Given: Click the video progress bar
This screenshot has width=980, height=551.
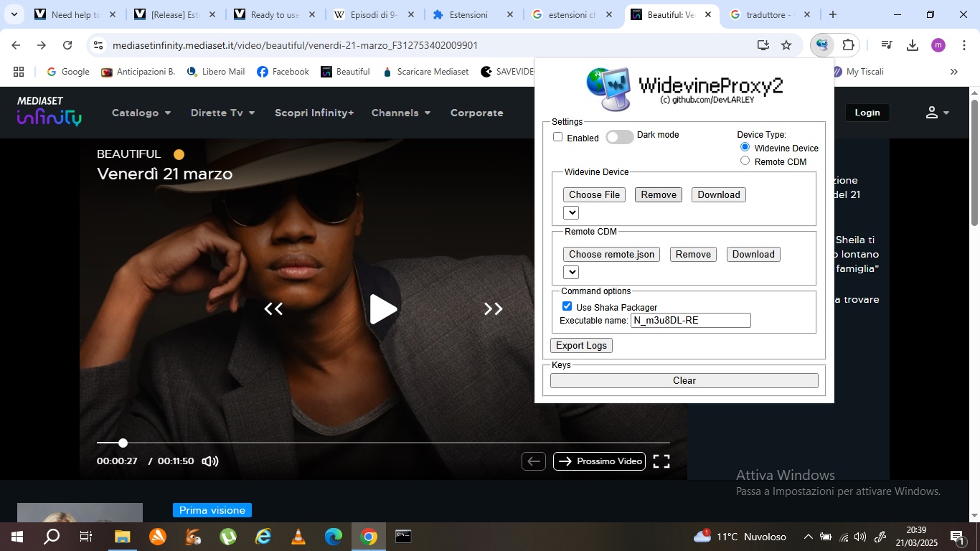Looking at the screenshot, I should point(383,443).
